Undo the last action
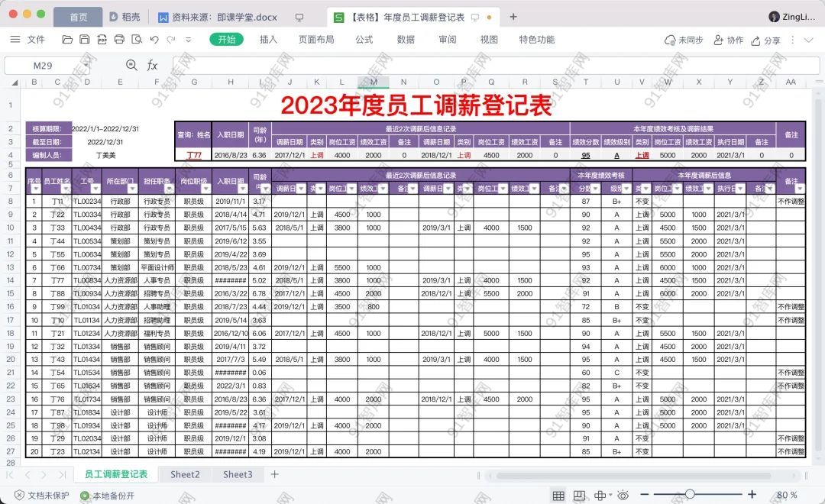 155,40
